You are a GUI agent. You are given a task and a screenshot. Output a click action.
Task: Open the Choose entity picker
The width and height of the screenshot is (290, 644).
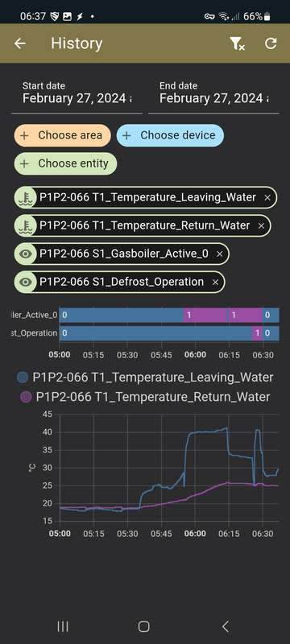click(66, 163)
